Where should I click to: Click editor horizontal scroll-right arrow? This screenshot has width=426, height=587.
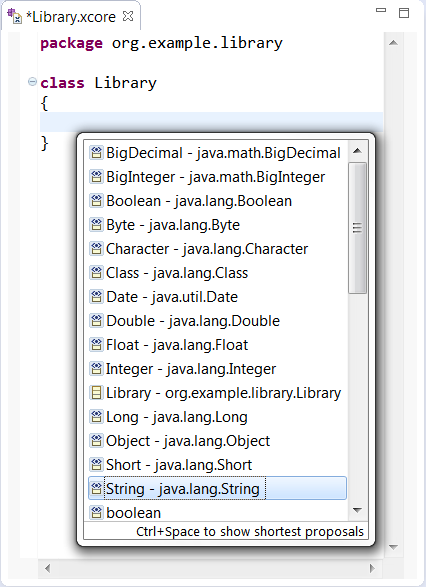pos(372,568)
